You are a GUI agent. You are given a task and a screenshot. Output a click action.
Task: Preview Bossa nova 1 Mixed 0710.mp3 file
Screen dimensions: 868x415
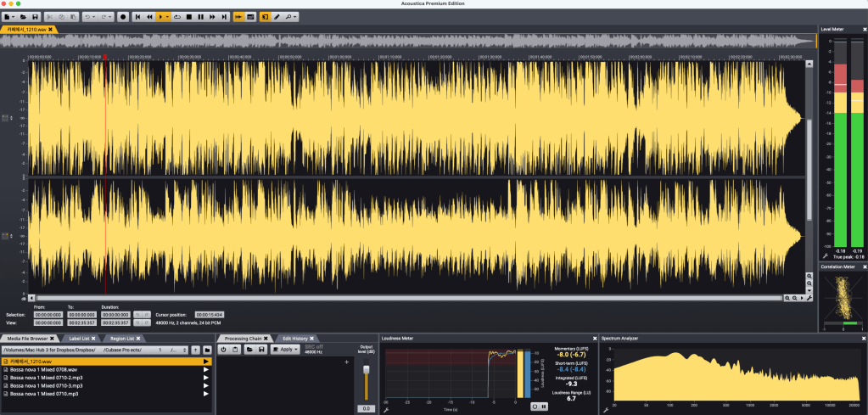205,395
